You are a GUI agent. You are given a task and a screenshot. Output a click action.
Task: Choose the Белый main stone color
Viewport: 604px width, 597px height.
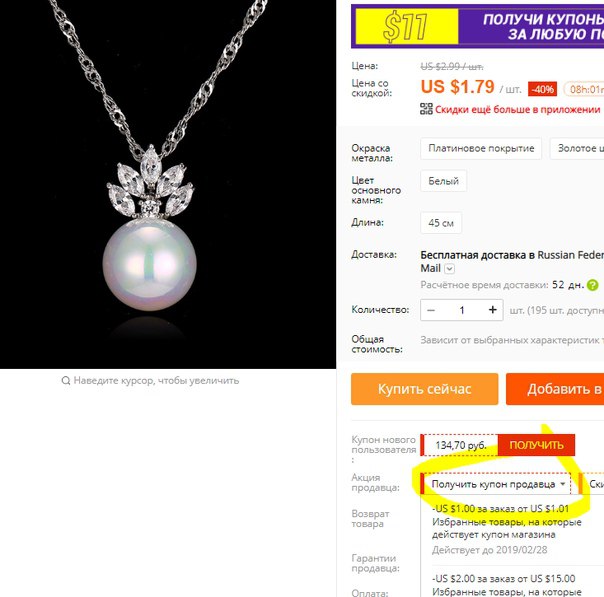443,181
